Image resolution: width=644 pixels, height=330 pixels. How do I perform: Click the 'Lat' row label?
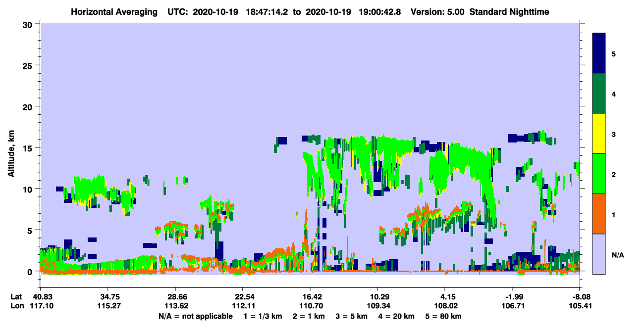tap(16, 297)
